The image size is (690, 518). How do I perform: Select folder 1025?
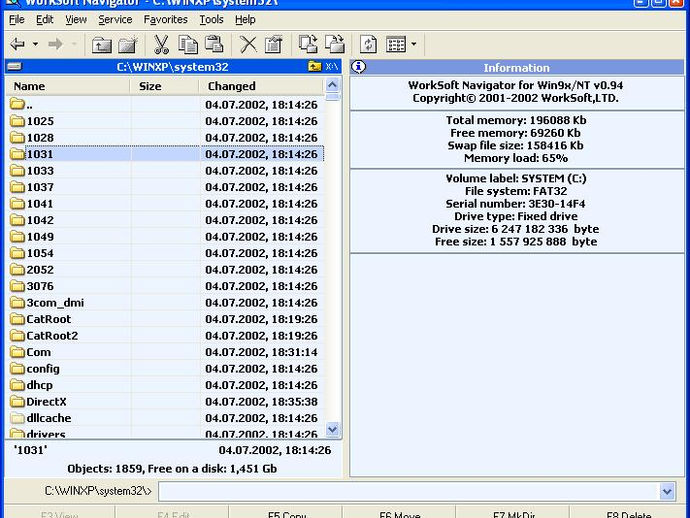tap(165, 121)
